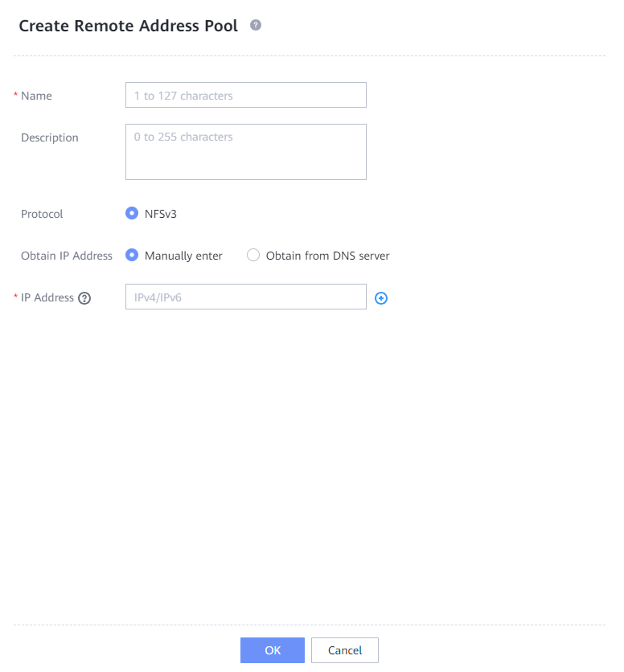Click the Name field label

(x=36, y=96)
